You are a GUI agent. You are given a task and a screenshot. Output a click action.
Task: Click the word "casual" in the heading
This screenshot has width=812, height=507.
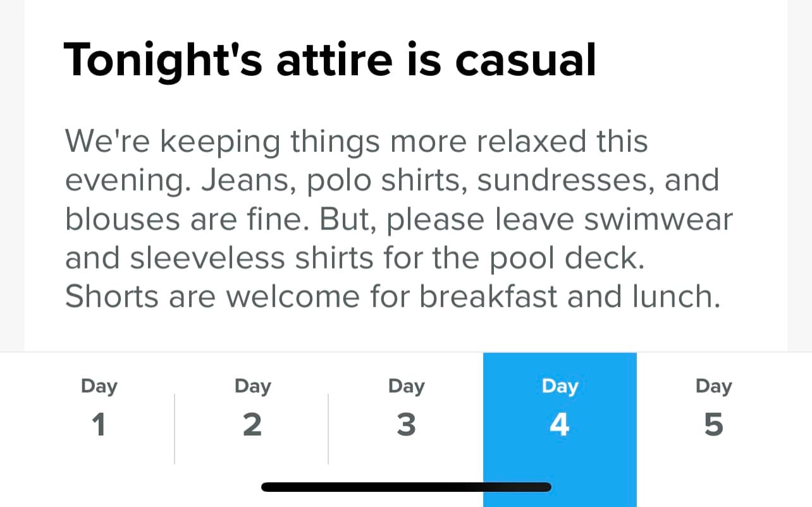pyautogui.click(x=526, y=61)
